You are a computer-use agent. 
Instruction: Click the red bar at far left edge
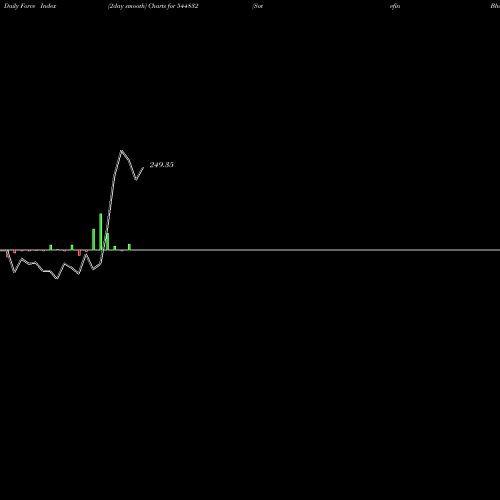pos(7,254)
